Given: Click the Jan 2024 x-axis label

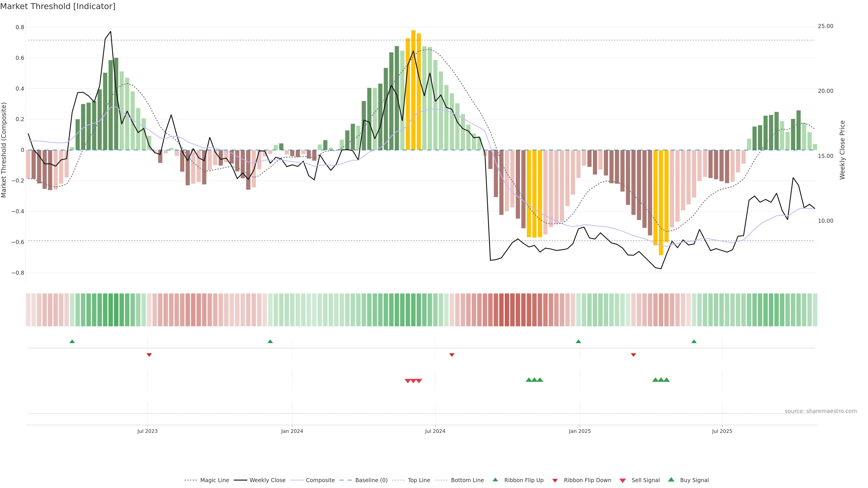Looking at the screenshot, I should 292,431.
